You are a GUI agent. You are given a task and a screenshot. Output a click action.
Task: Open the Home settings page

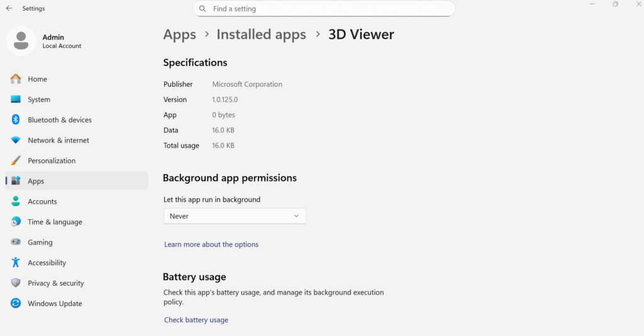pos(77,79)
